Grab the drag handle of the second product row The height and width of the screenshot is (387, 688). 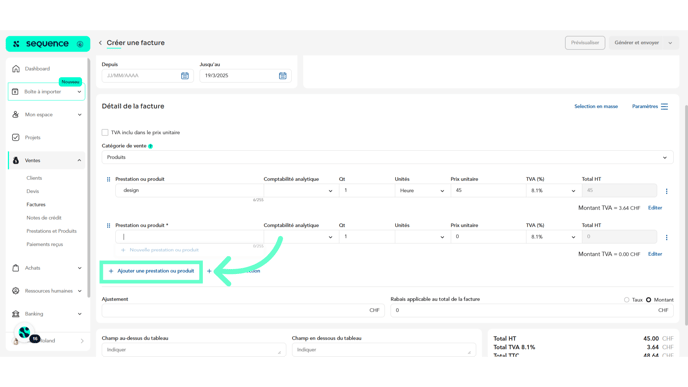click(108, 225)
